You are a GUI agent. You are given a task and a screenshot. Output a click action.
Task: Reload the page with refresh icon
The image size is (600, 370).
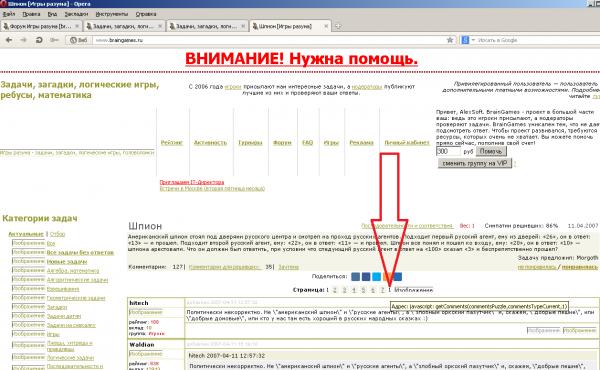pos(39,40)
